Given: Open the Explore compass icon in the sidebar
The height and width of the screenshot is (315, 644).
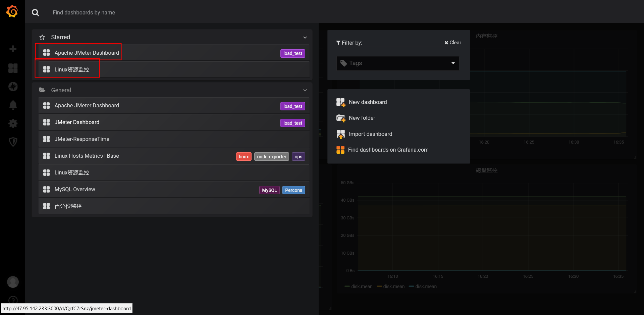Looking at the screenshot, I should click(x=13, y=87).
